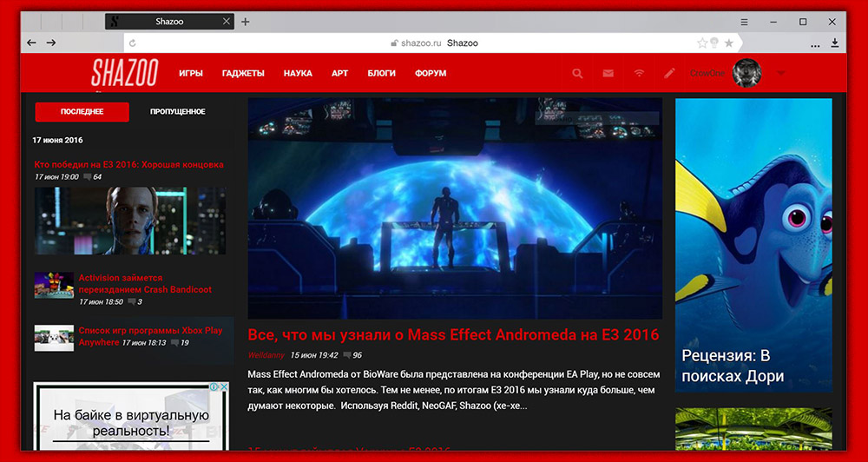Click comment icon with 64 comments
This screenshot has width=868, height=462.
coord(88,177)
